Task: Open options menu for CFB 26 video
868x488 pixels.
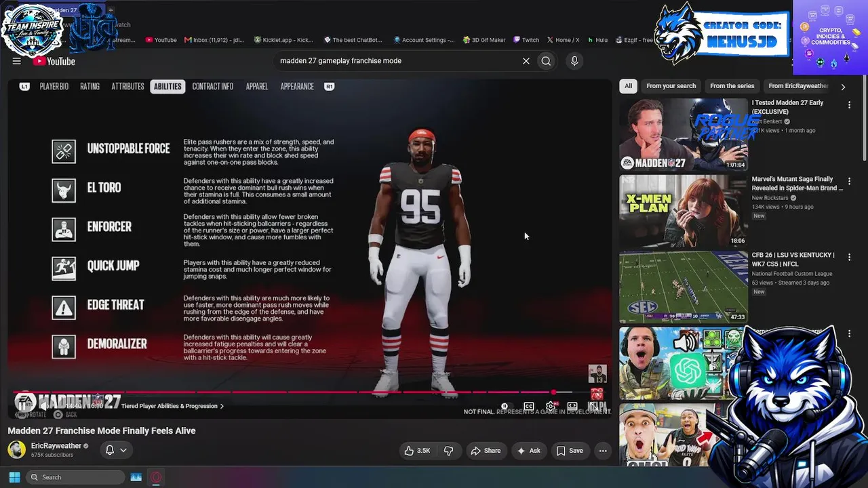Action: (849, 258)
